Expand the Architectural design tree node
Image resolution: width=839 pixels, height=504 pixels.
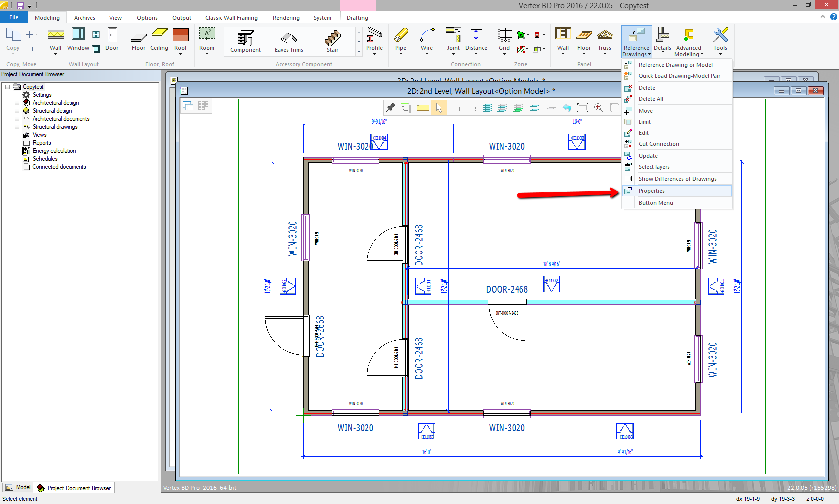(x=17, y=103)
